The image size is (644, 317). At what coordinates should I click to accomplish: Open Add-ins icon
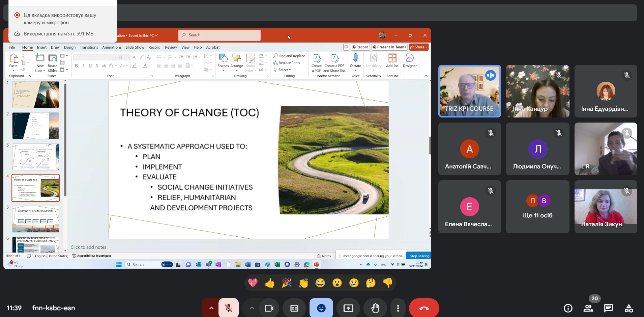click(x=392, y=58)
